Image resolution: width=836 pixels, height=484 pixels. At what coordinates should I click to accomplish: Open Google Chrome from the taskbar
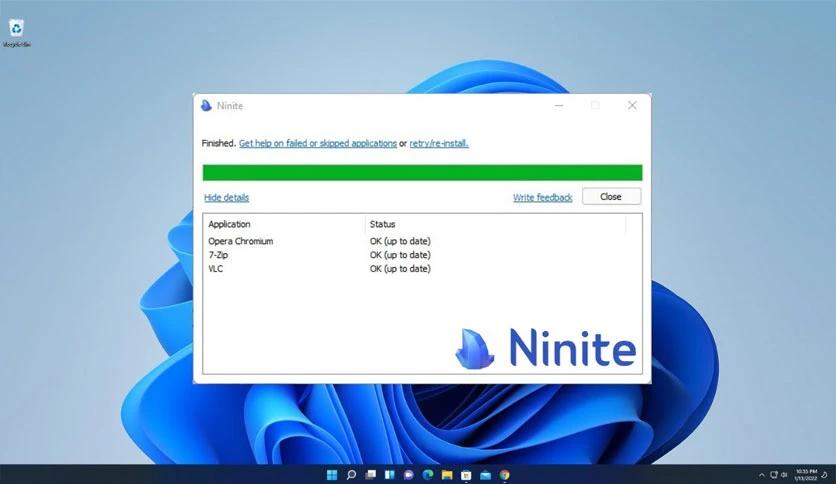click(504, 474)
